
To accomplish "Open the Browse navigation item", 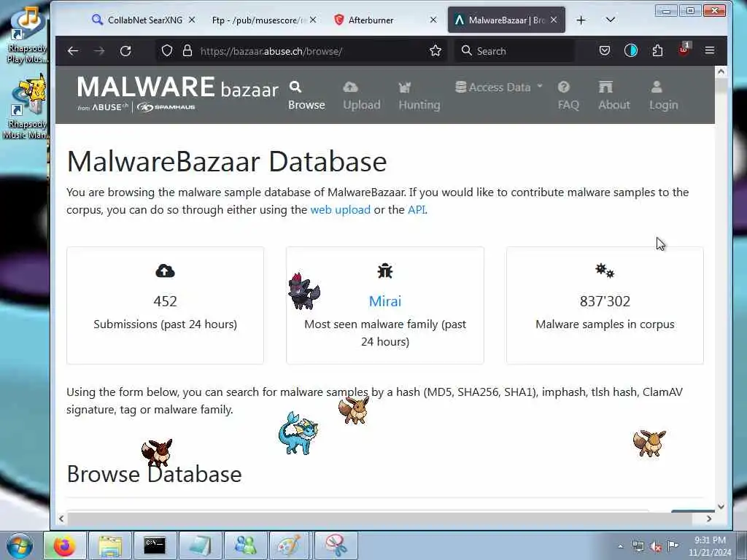I will pyautogui.click(x=306, y=96).
